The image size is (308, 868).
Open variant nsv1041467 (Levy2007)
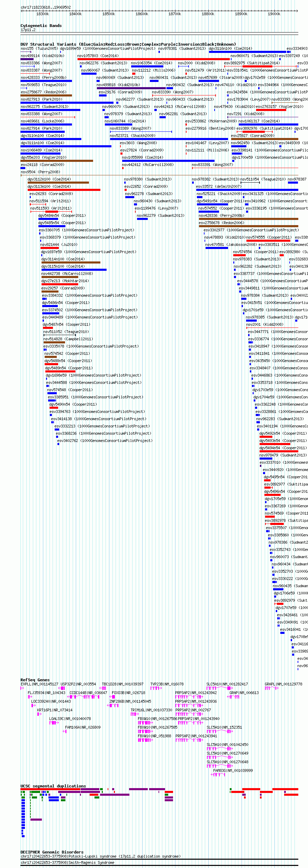pos(207,143)
